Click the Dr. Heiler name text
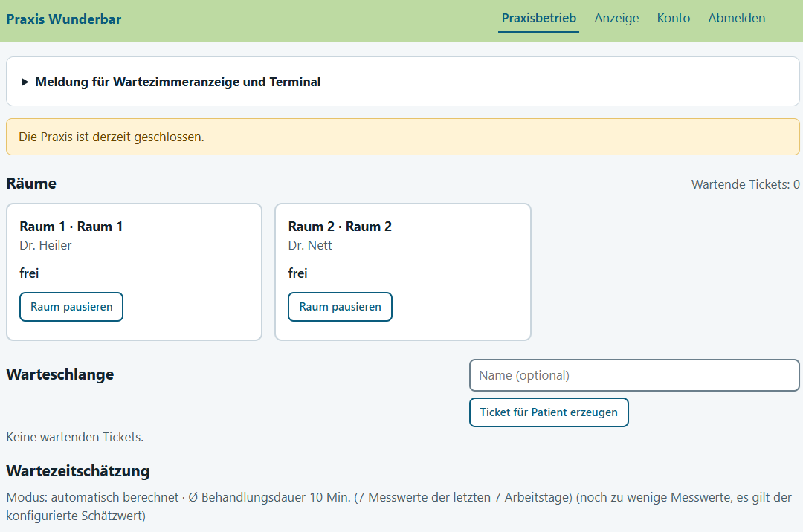The height and width of the screenshot is (532, 803). click(x=45, y=245)
